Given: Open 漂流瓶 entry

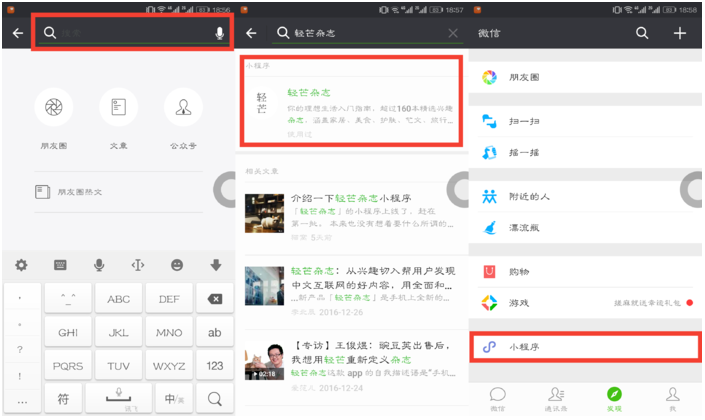Looking at the screenshot, I should click(x=585, y=228).
